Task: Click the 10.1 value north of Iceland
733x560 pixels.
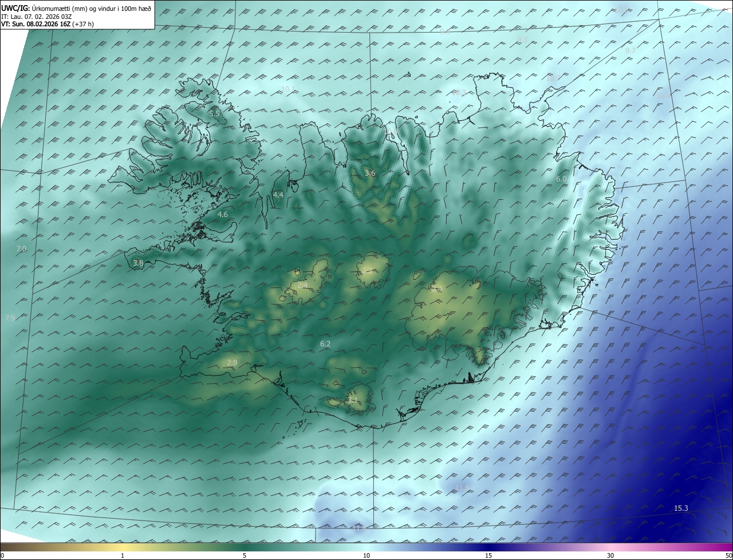Action: point(288,89)
